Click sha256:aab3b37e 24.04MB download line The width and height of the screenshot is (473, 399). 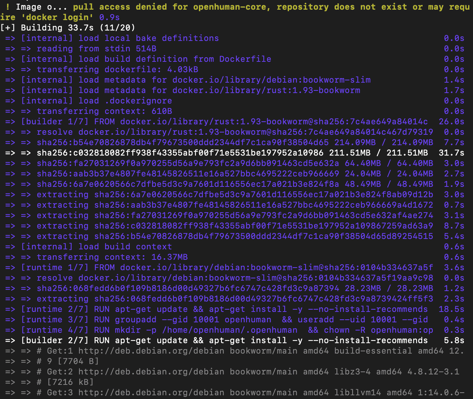pos(235,174)
